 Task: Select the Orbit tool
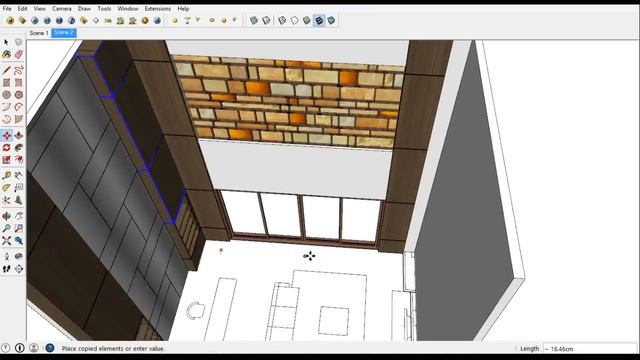(x=6, y=216)
